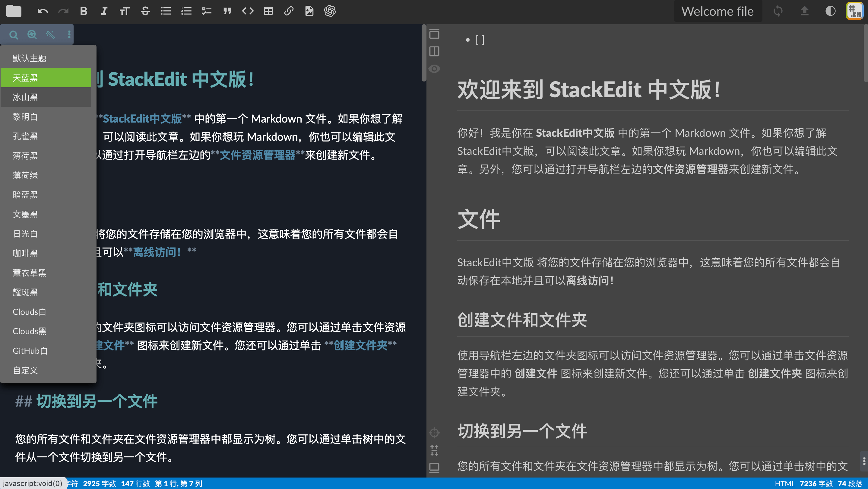Click the 'HTML 7236 字数' status entry
The height and width of the screenshot is (489, 868).
point(804,484)
